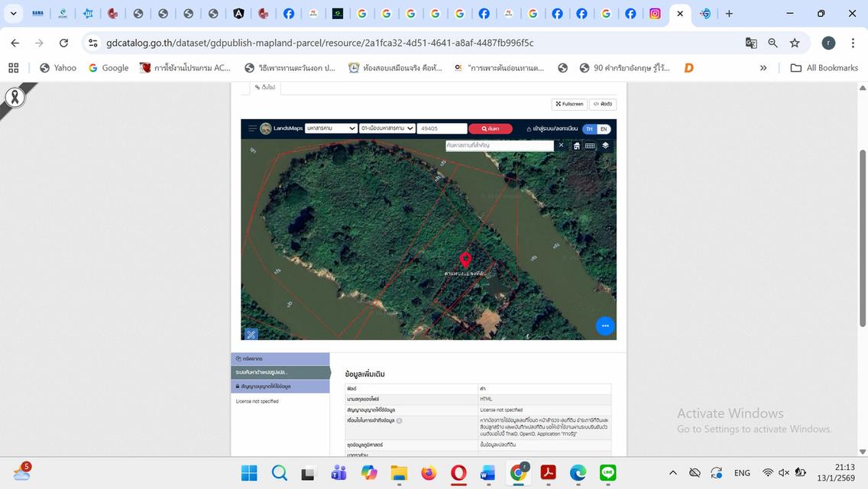Switch map language to TH
Viewport: 868px width, 489px height.
(589, 129)
